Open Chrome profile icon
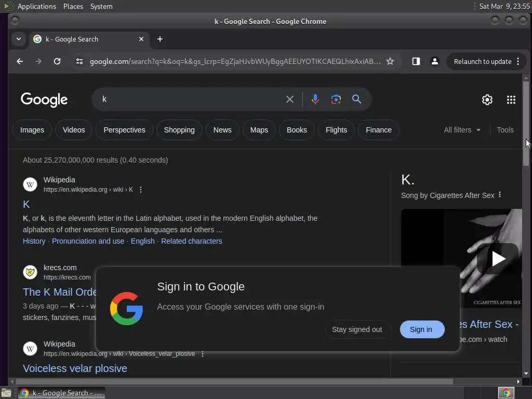This screenshot has height=399, width=532. point(435,61)
